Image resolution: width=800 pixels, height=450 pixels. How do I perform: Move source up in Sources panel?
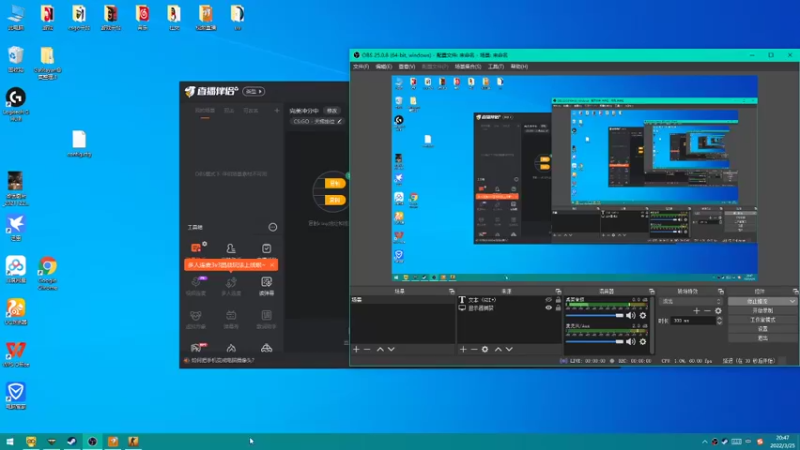tap(498, 349)
